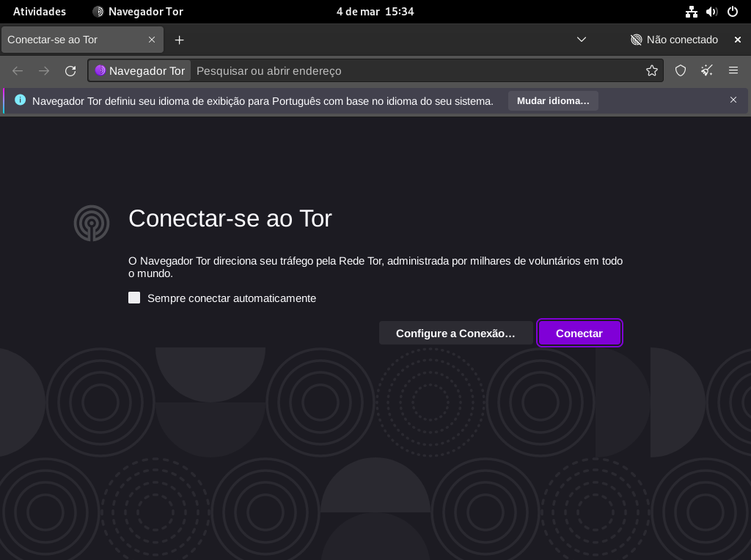The image size is (751, 560).
Task: Bookmark this page with the star icon
Action: 651,71
